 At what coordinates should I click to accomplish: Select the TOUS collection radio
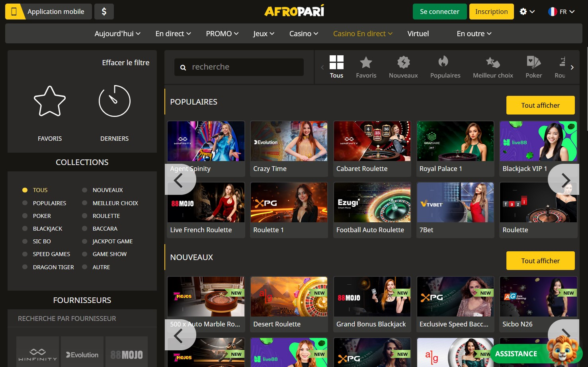click(25, 190)
